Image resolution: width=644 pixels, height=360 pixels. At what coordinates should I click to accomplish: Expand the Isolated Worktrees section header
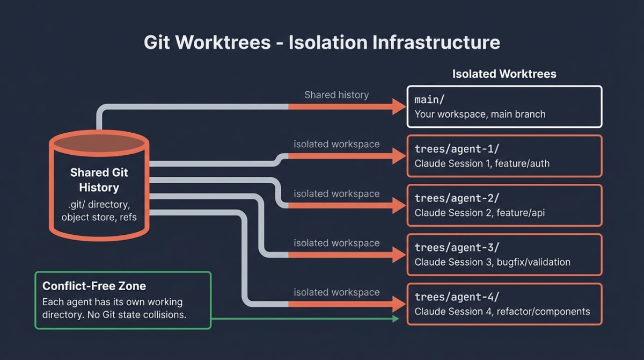504,74
